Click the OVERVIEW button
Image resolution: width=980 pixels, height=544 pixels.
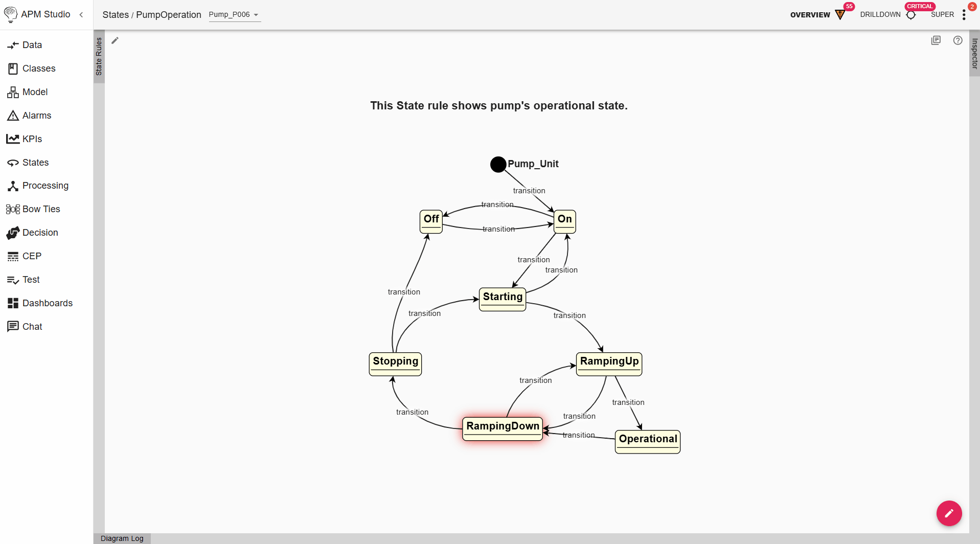point(810,15)
